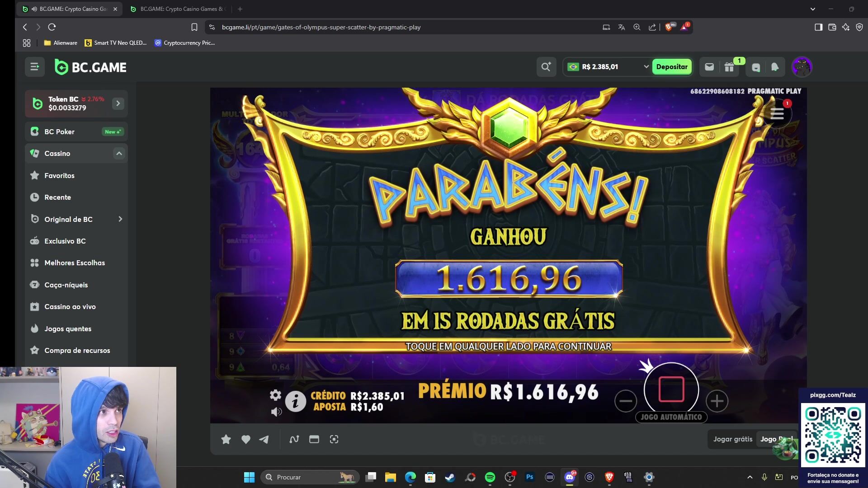Open Brave Shields lion icon
The image size is (868, 488).
click(x=669, y=27)
